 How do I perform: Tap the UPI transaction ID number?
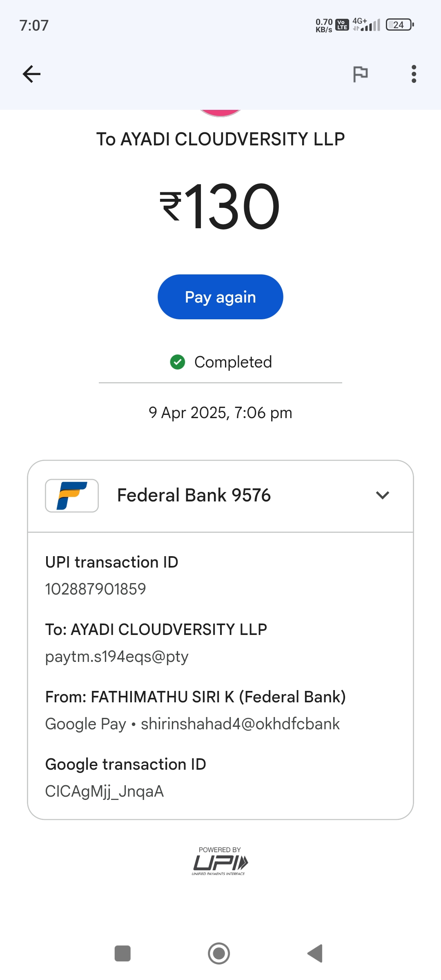pyautogui.click(x=96, y=589)
